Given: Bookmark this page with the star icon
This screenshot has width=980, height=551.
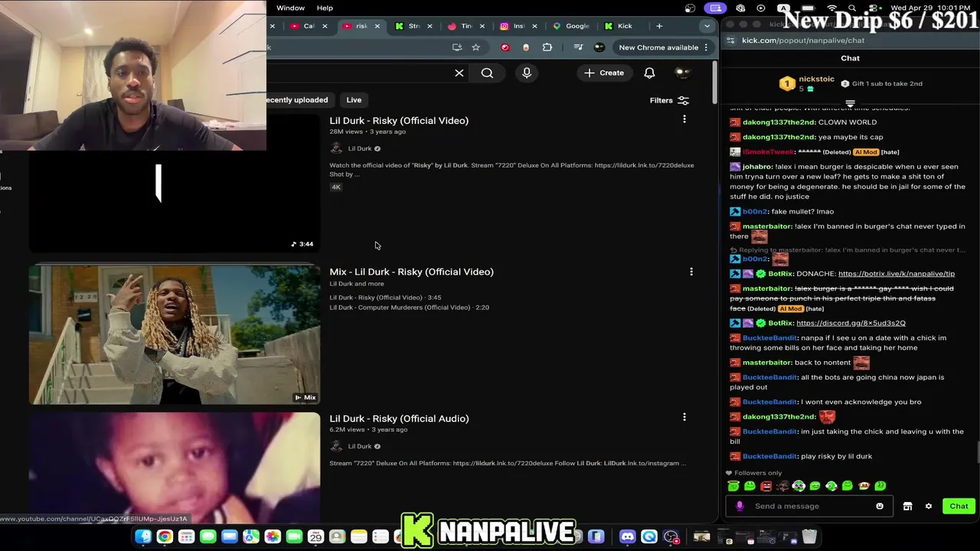Looking at the screenshot, I should coord(475,47).
